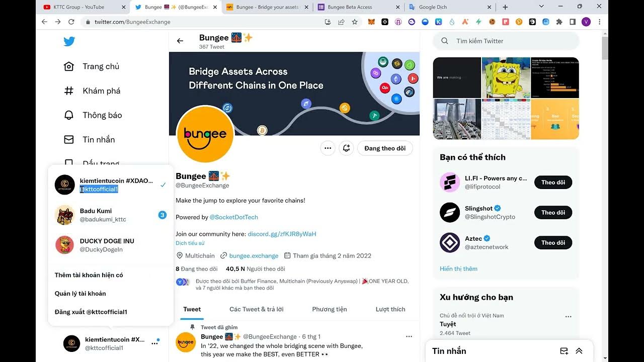Viewport: 644px width, 362px height.
Task: Compose new message icon in Tin nhắn
Action: pos(564,351)
